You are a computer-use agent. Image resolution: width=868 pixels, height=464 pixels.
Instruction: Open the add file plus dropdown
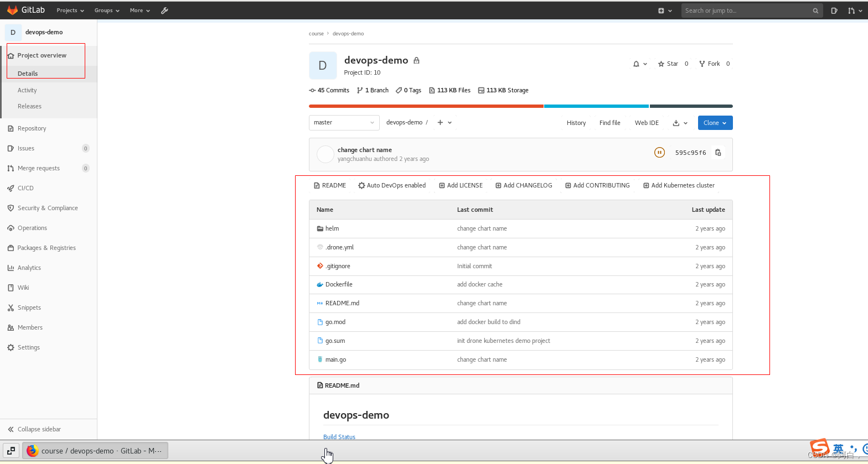(x=445, y=123)
